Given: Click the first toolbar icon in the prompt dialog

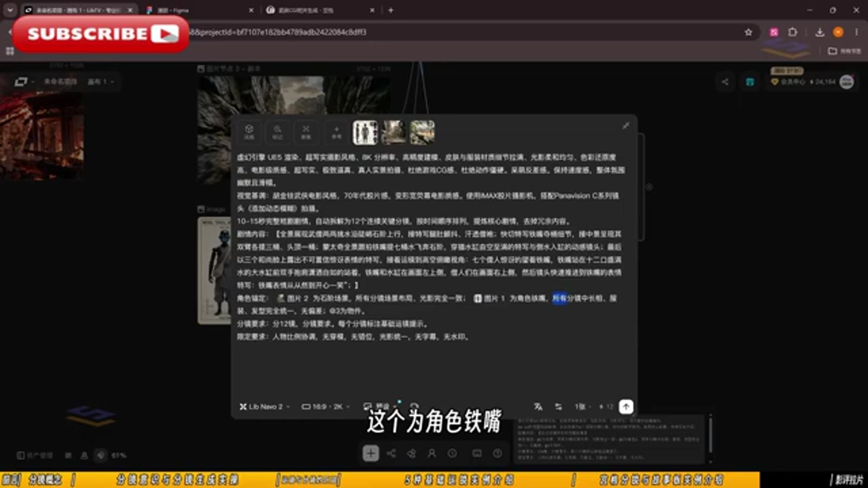Looking at the screenshot, I should point(249,132).
